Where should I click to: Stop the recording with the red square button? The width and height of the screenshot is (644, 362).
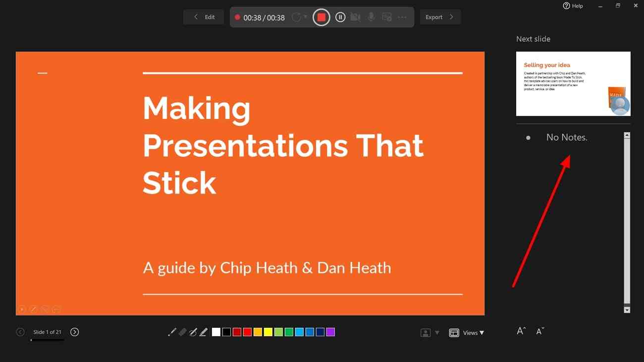[x=321, y=17]
